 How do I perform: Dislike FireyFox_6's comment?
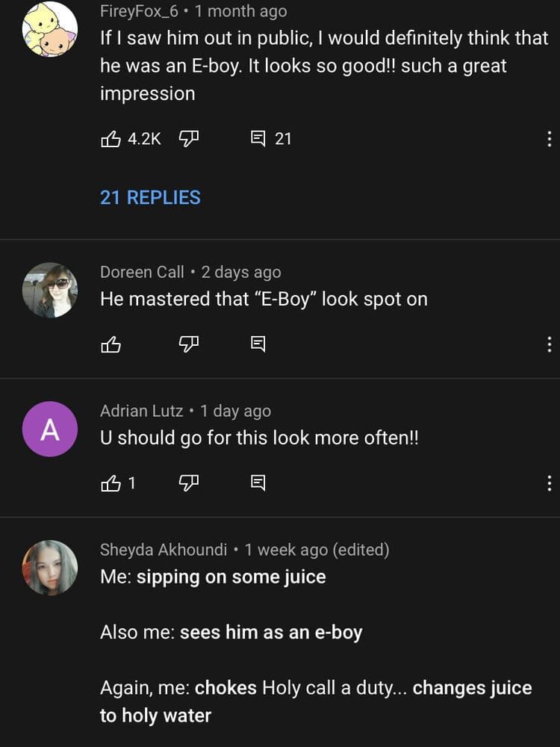tap(189, 139)
